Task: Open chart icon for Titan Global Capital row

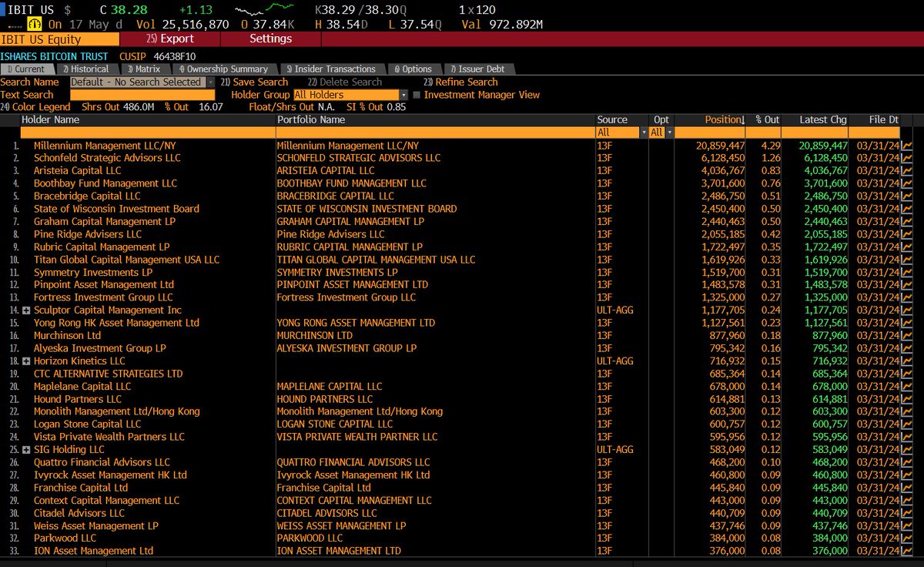Action: (x=907, y=260)
